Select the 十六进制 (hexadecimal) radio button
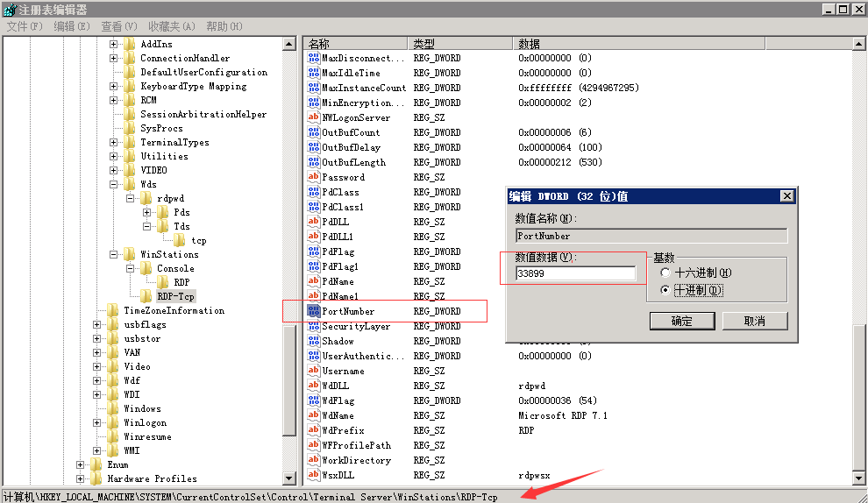Image resolution: width=868 pixels, height=503 pixels. point(665,273)
